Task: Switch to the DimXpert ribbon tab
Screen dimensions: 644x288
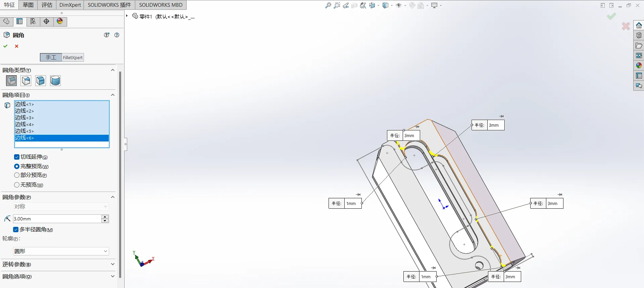Action: 70,5
